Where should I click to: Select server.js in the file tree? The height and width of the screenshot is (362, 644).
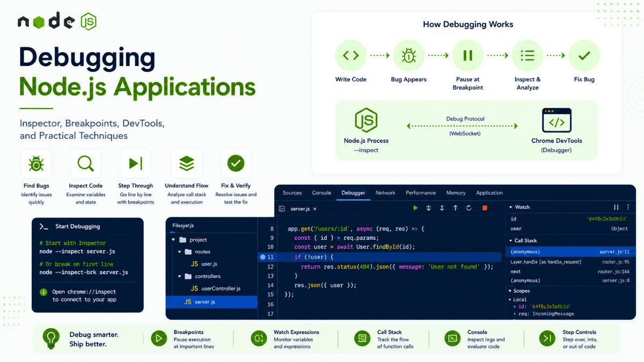coord(211,302)
